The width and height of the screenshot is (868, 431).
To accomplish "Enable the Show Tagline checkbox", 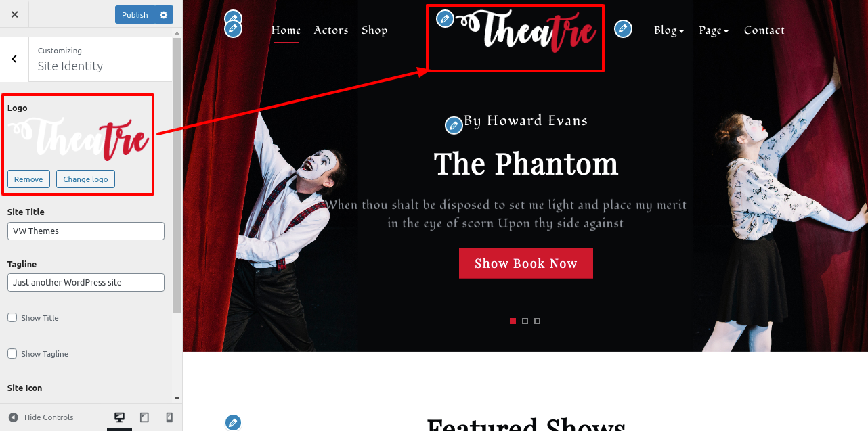I will pyautogui.click(x=12, y=353).
